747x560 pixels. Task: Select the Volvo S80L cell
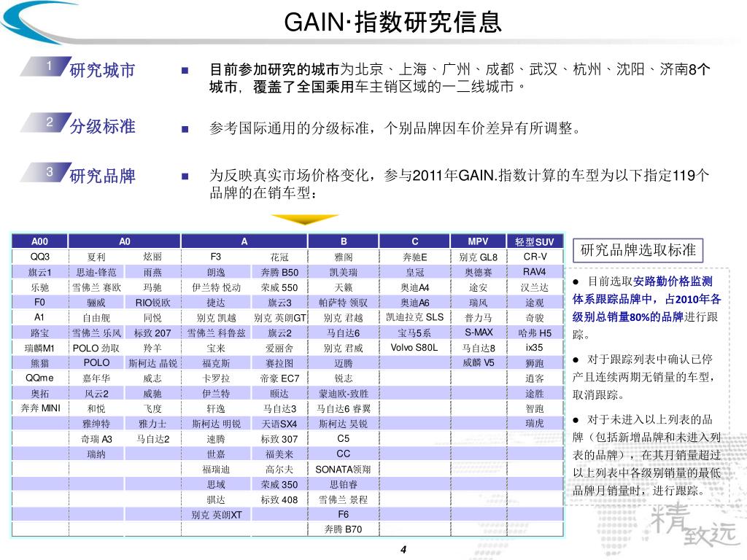[415, 348]
